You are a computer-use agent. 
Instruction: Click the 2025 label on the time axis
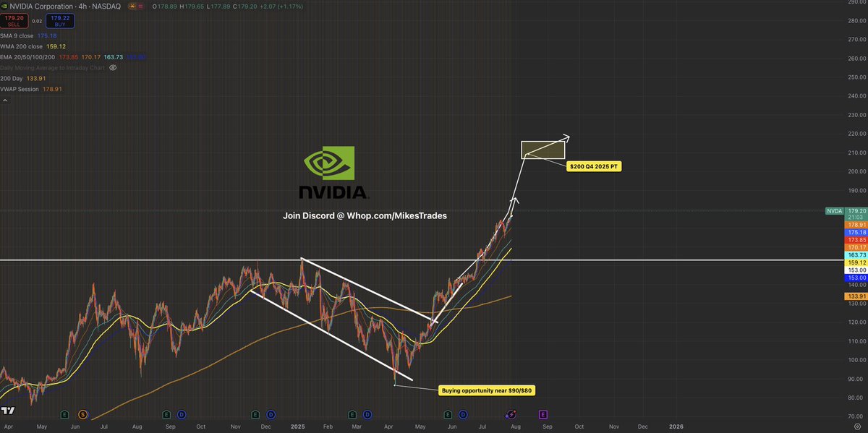click(297, 426)
